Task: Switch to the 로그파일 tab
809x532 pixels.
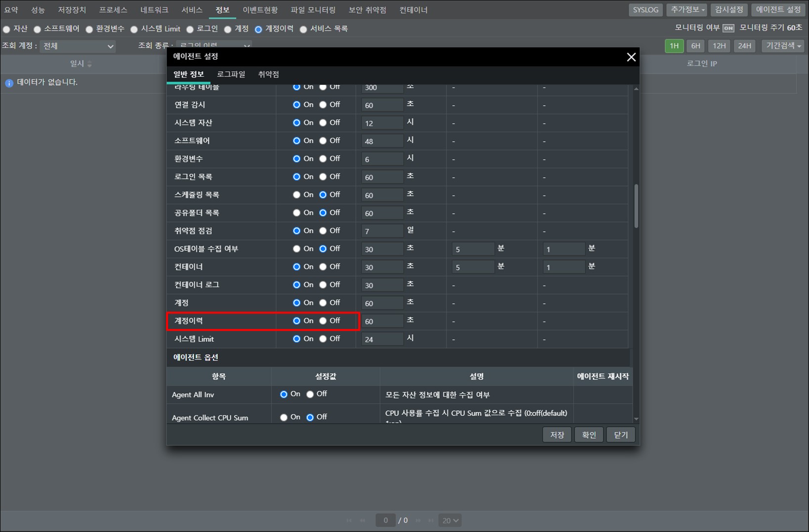Action: click(231, 74)
